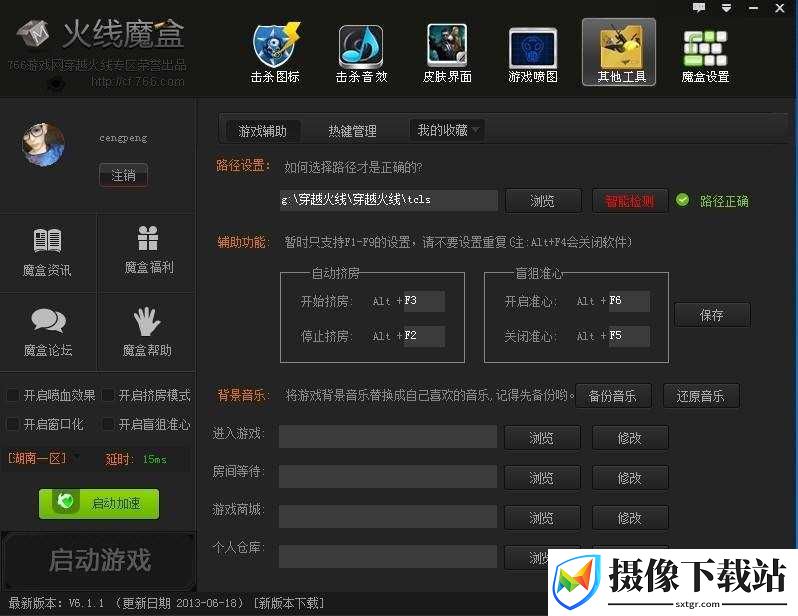Click the 启动游戏 start game button
This screenshot has height=616, width=798.
click(99, 561)
